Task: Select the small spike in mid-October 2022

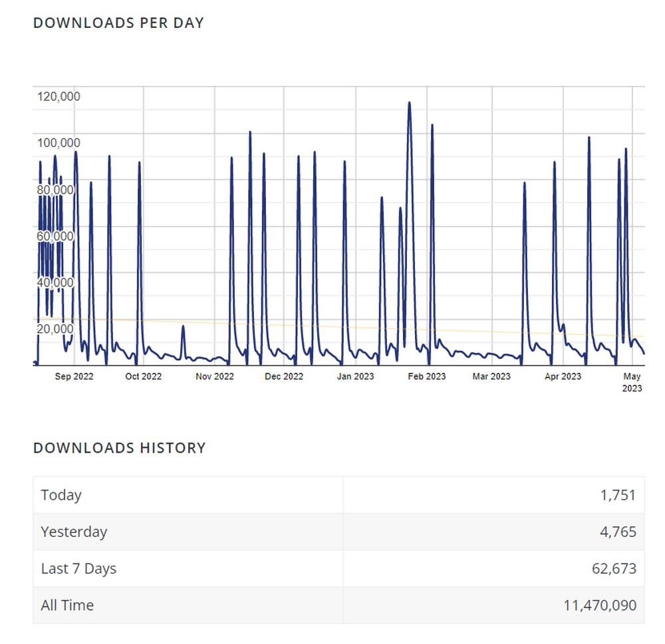Action: pyautogui.click(x=184, y=327)
